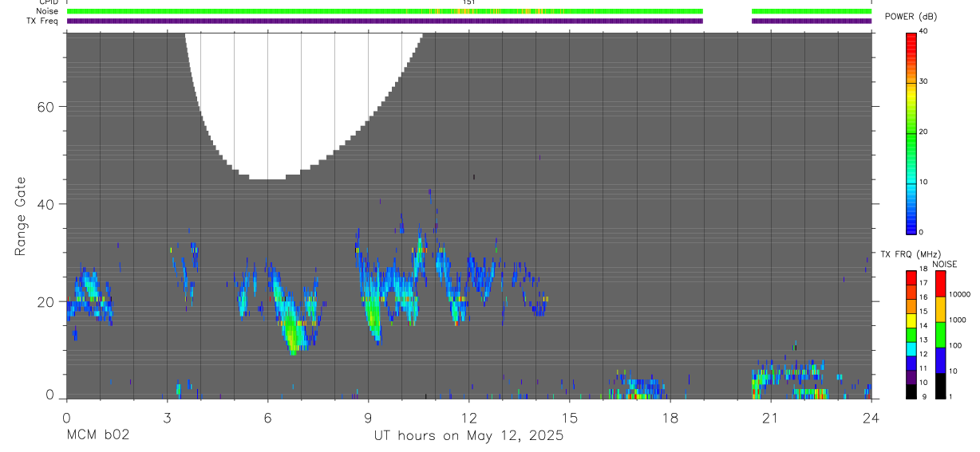Click the red top swatch of the NOISE legend
Image resolution: width=980 pixels, height=452 pixels.
[x=940, y=284]
